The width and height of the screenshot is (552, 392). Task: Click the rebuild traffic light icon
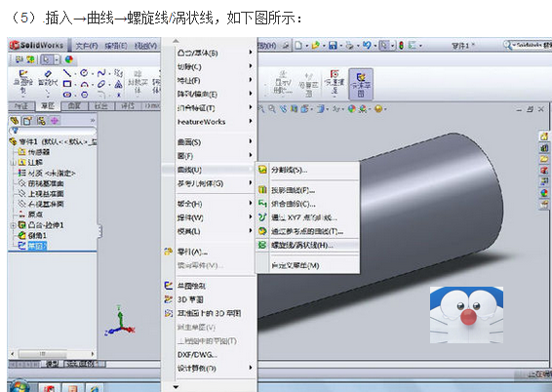click(402, 45)
